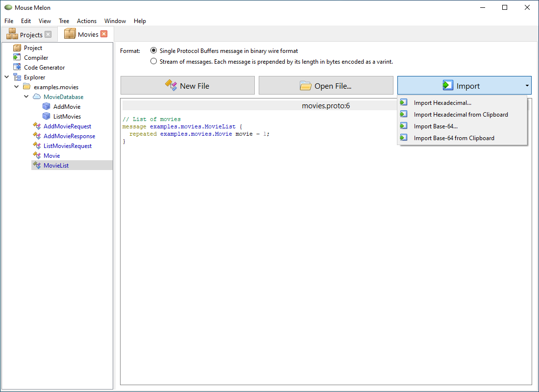Click the Import Hexadecimal from Clipboard icon
This screenshot has height=392, width=539.
point(403,114)
